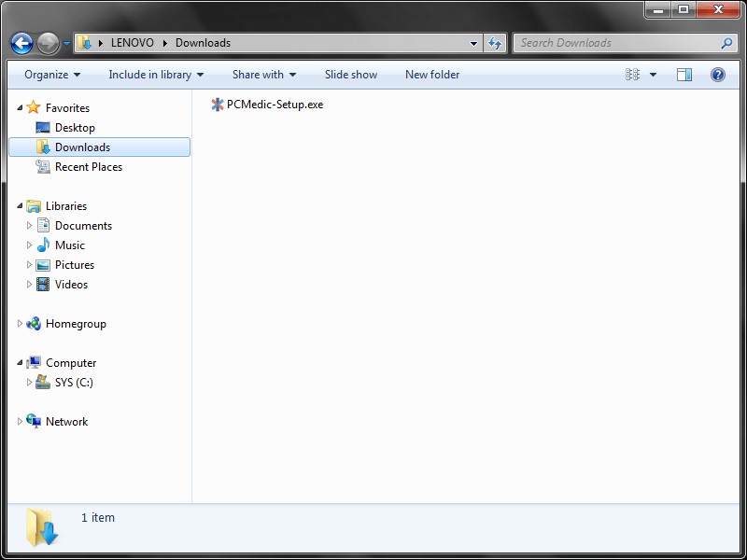This screenshot has width=747, height=560.
Task: Expand the breadcrumb arrow after LENOVO
Action: point(165,43)
